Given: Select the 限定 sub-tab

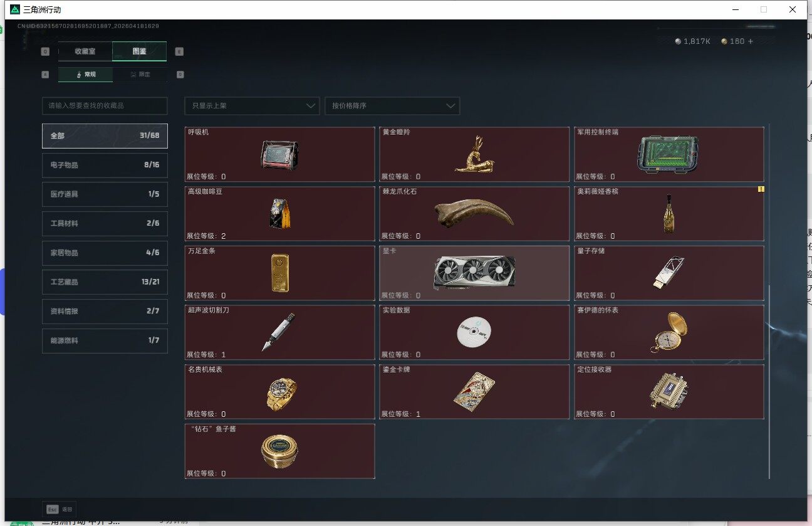Looking at the screenshot, I should pos(140,75).
